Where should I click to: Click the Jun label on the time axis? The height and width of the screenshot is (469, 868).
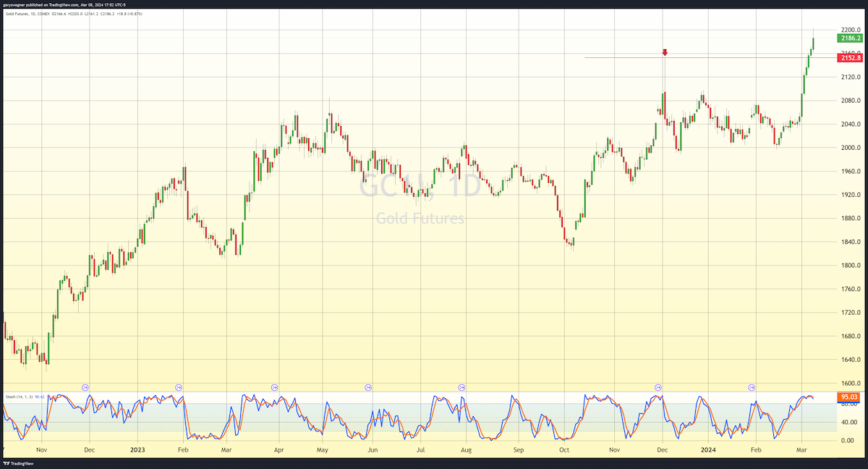coord(373,449)
